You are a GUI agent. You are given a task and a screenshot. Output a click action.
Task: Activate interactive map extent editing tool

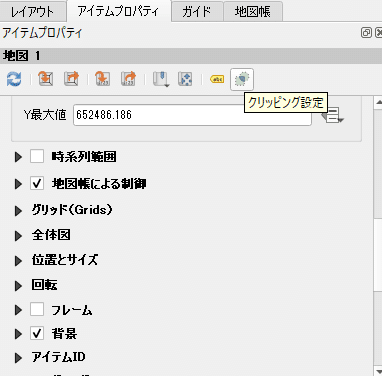[185, 79]
